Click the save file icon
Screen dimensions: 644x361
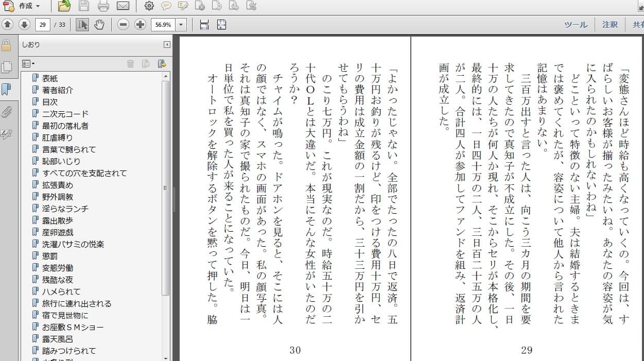83,7
